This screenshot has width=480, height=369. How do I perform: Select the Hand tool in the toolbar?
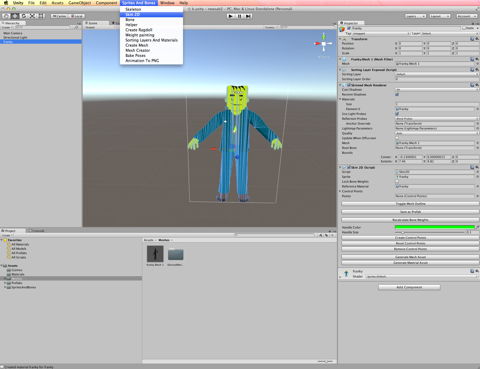click(x=6, y=16)
